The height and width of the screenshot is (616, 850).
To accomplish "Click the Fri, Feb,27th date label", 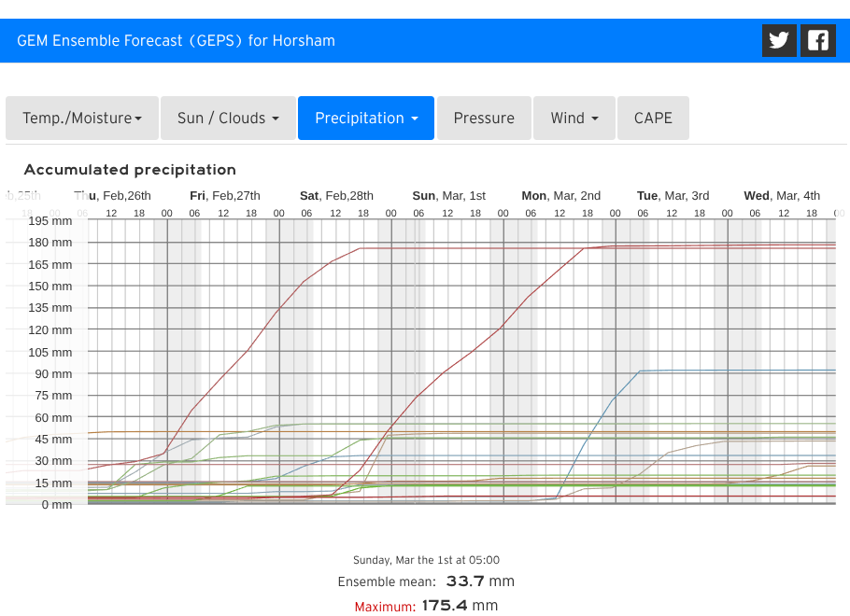I will coord(225,196).
